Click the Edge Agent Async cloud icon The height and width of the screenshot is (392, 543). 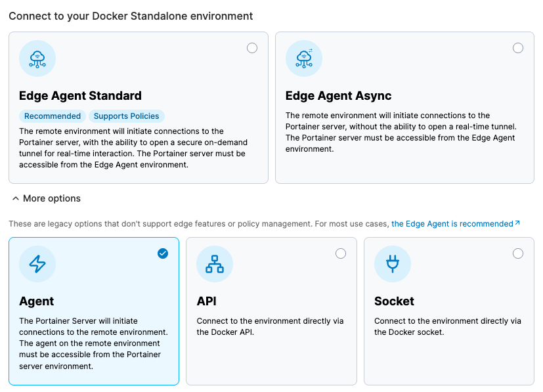304,58
